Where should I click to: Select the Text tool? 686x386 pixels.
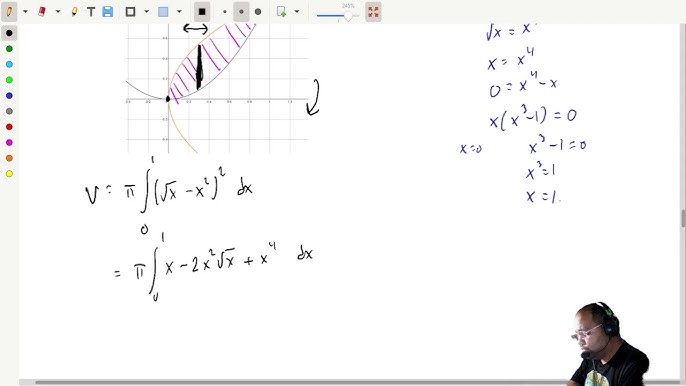[x=91, y=12]
